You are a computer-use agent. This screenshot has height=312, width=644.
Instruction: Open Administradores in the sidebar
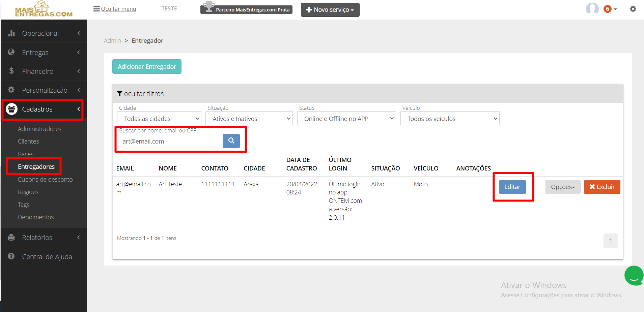(39, 129)
